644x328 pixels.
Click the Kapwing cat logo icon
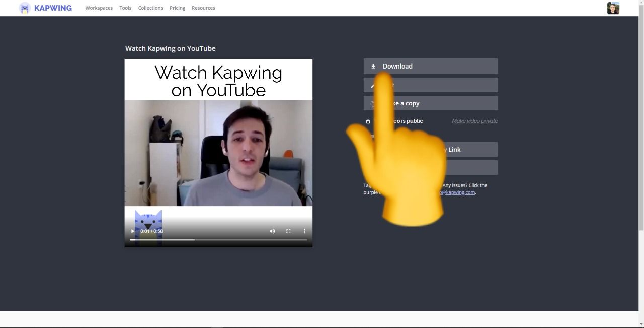25,8
